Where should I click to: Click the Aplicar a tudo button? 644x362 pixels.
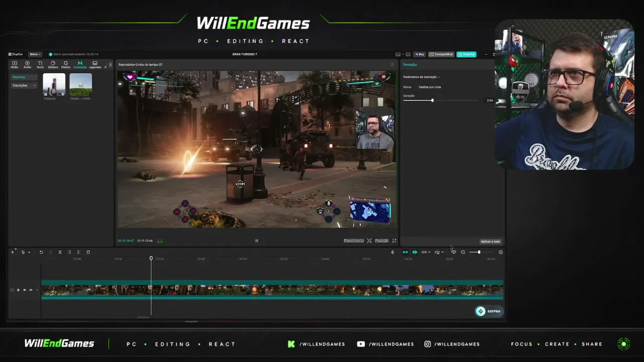click(x=490, y=241)
